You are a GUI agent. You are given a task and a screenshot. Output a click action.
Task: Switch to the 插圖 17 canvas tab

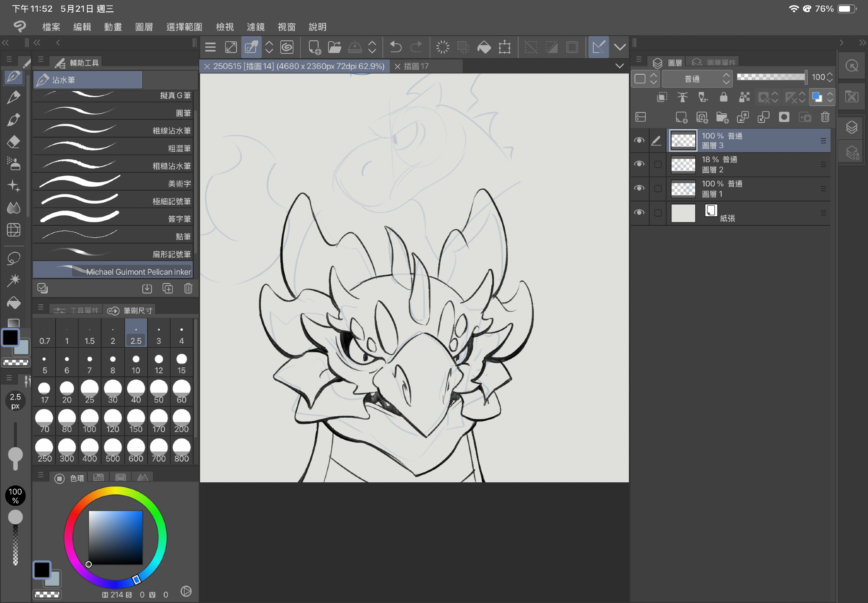pos(416,66)
